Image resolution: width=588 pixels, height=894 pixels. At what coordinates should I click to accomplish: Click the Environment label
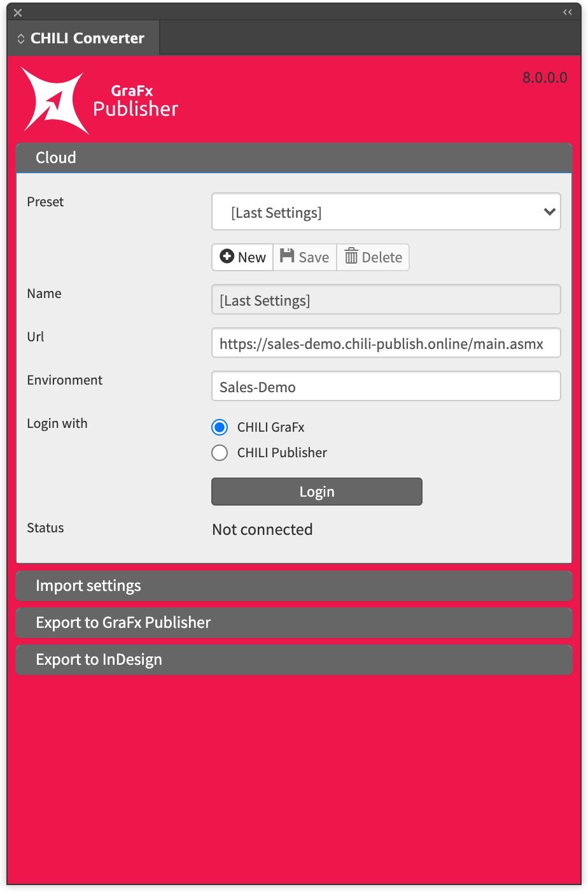pos(64,380)
